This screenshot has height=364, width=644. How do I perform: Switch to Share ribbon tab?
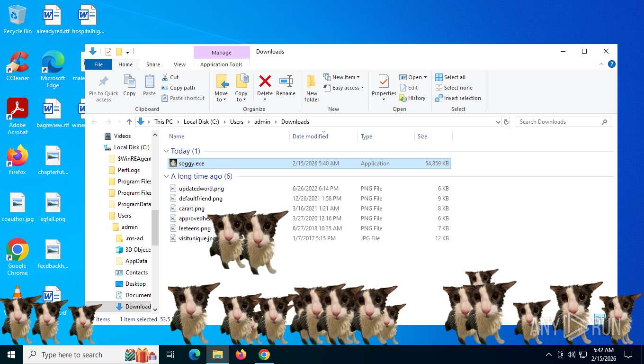tap(153, 64)
